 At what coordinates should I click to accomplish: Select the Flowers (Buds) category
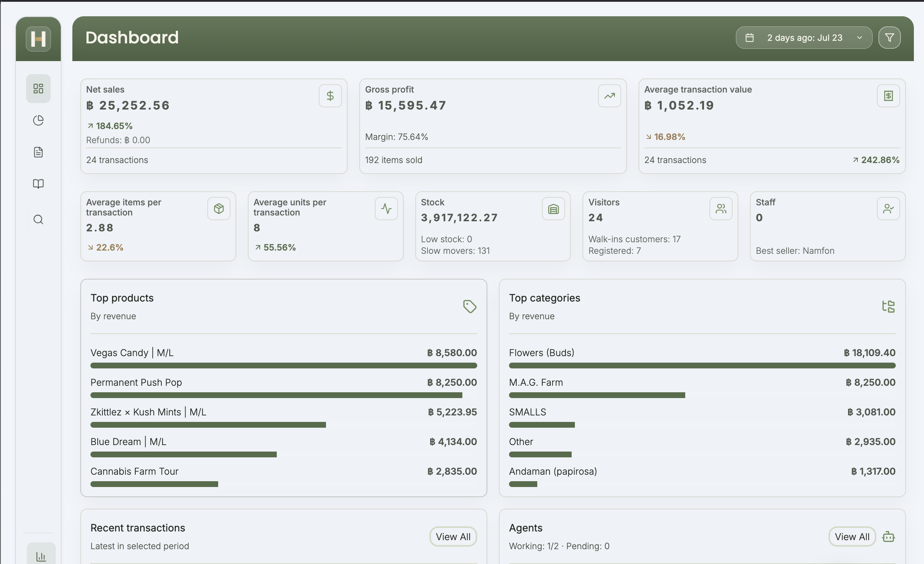[702, 358]
